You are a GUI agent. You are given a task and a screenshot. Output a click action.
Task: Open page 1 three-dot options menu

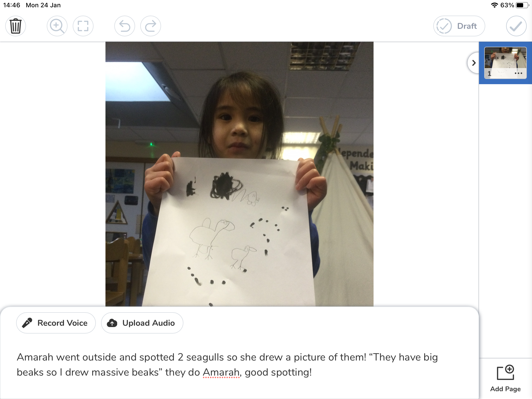[518, 73]
